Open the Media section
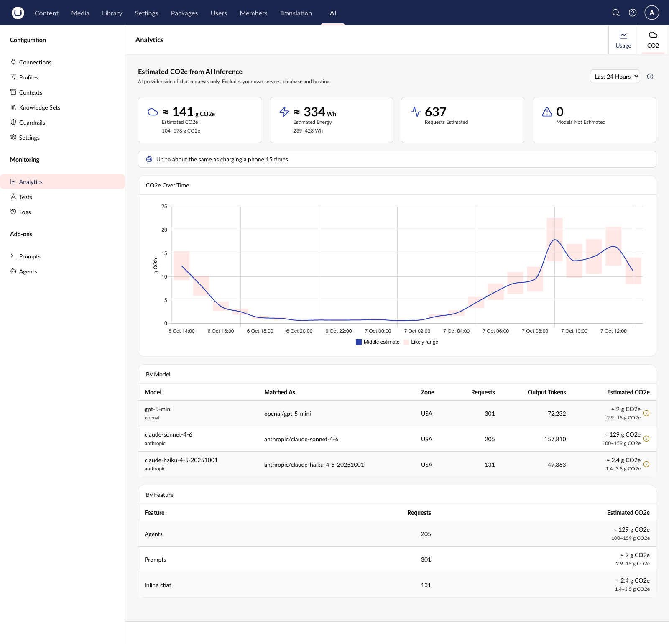The height and width of the screenshot is (644, 669). [80, 13]
